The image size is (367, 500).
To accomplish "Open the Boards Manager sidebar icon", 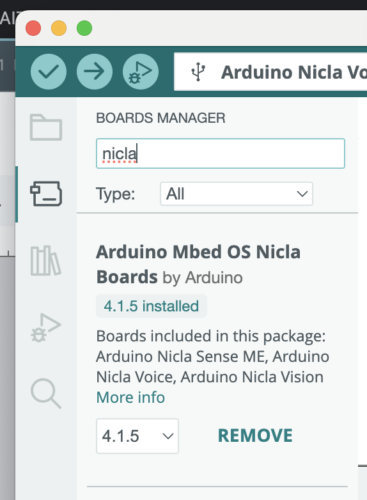I will coord(46,193).
